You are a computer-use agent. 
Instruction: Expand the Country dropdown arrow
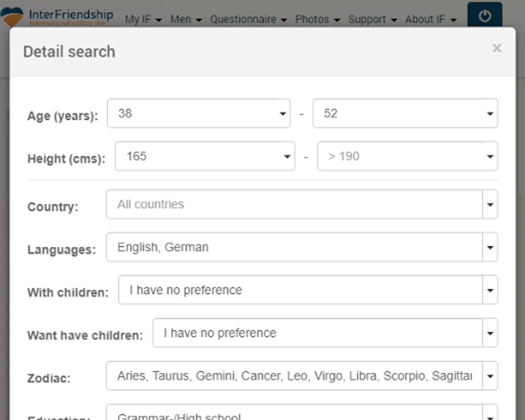tap(490, 204)
